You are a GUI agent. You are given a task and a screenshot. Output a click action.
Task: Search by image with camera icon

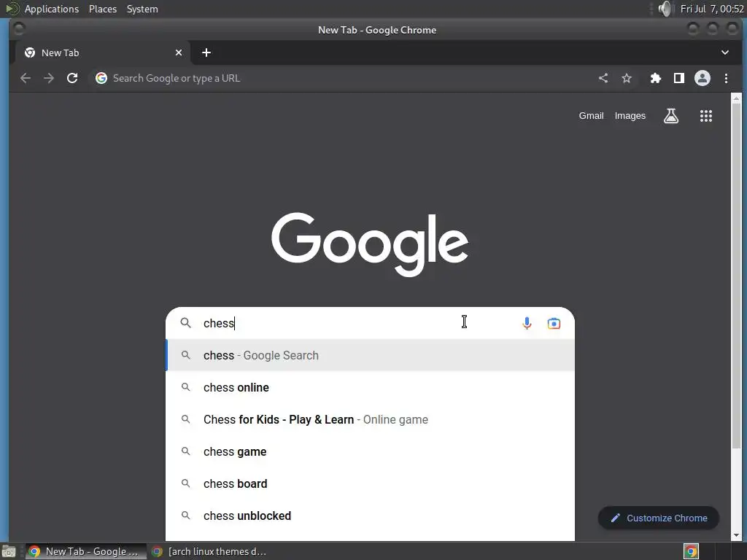click(x=554, y=323)
